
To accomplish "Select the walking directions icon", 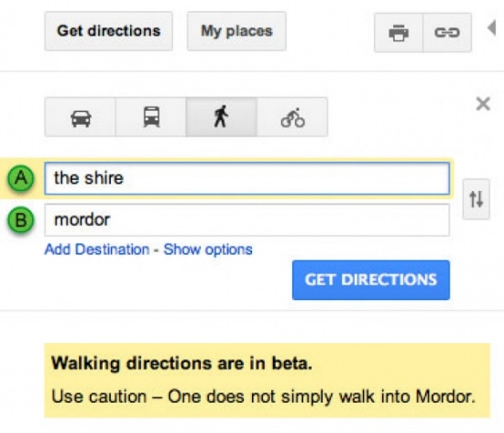I will click(x=222, y=117).
